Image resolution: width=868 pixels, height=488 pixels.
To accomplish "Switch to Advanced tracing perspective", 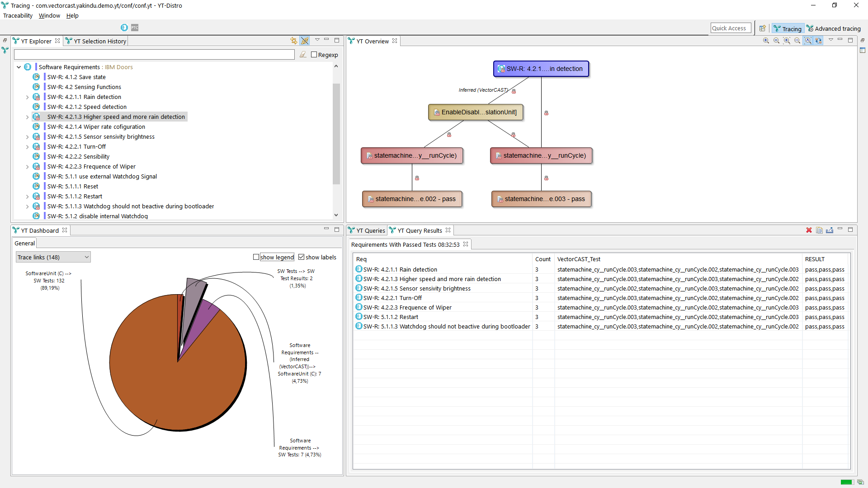I will 834,28.
